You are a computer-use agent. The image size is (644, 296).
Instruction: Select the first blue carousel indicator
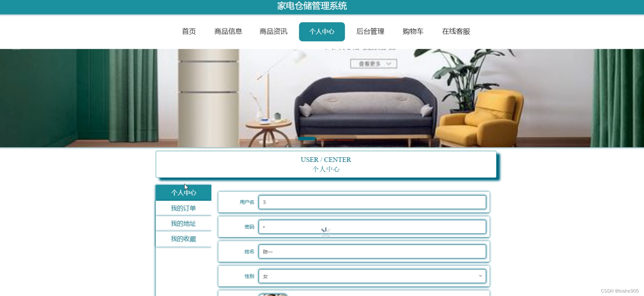(307, 139)
